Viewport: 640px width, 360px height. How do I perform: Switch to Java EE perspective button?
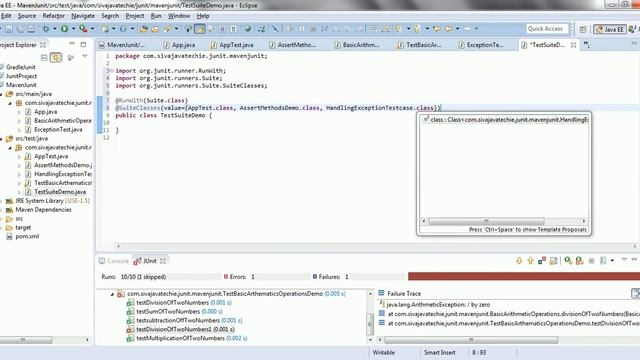tap(610, 29)
